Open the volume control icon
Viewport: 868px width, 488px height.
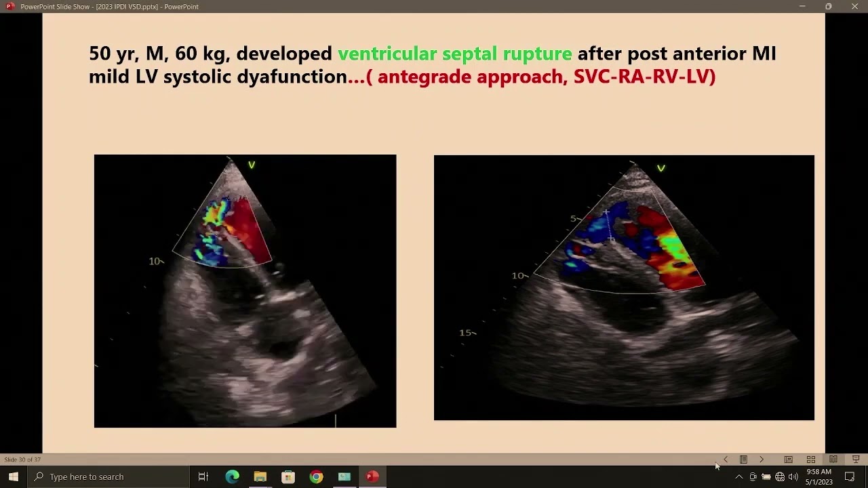click(x=793, y=476)
